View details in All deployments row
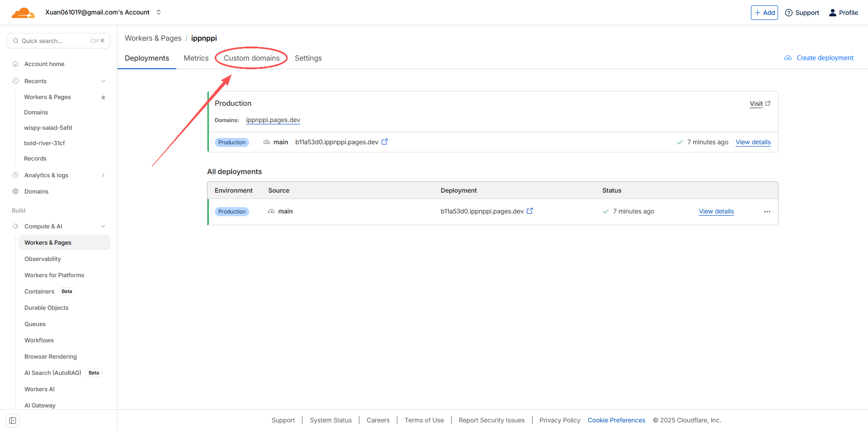Viewport: 868px width, 431px height. pos(716,211)
